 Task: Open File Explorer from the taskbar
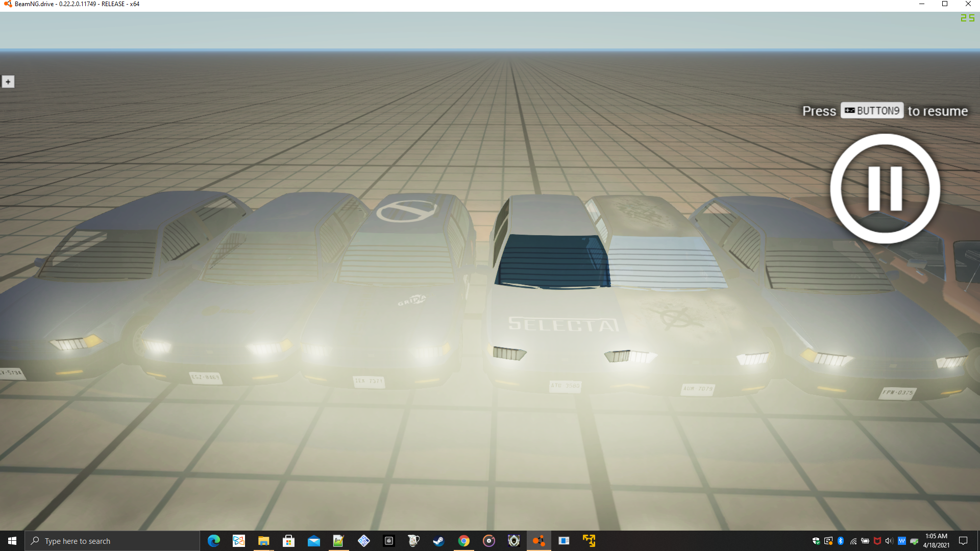tap(263, 541)
